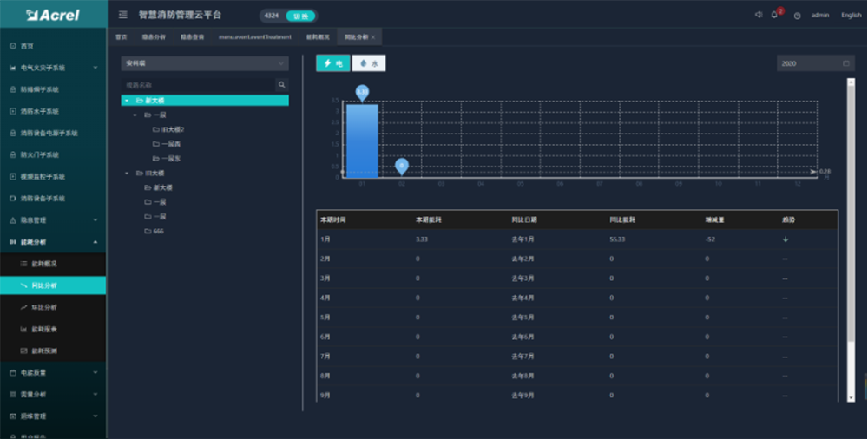Collapse the 新大楼 tree node
This screenshot has height=439, width=868.
pos(127,101)
